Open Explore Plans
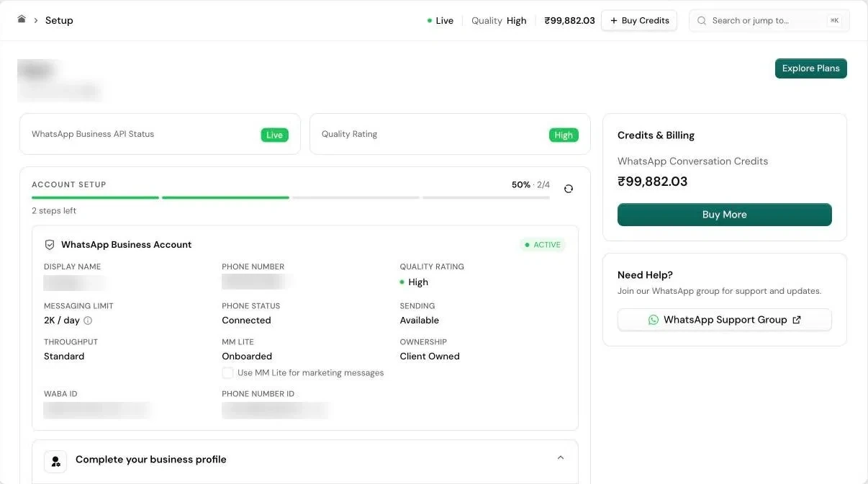The image size is (868, 484). 810,68
